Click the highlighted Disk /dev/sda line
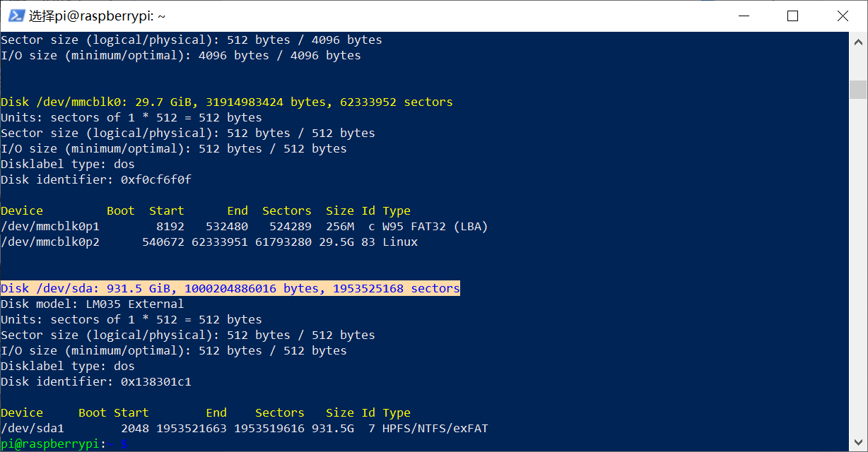The image size is (868, 452). tap(230, 288)
